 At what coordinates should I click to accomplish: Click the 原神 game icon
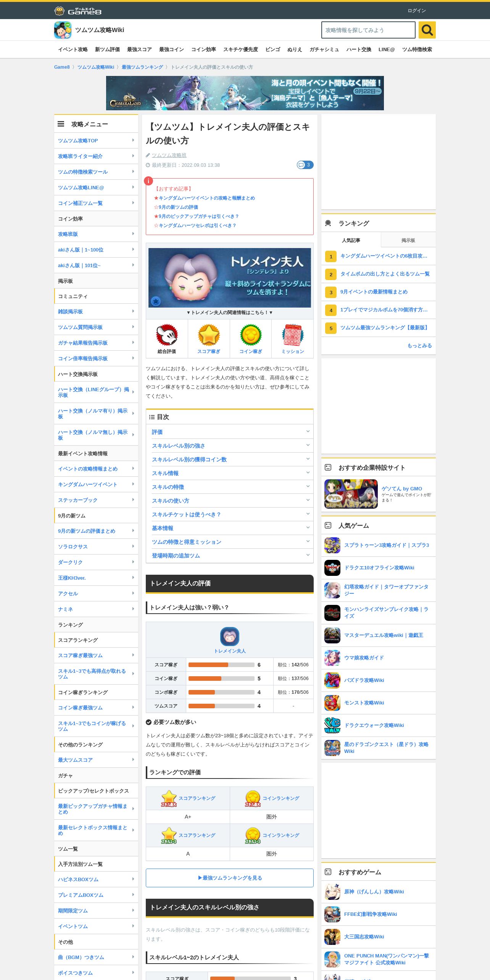pos(332,892)
